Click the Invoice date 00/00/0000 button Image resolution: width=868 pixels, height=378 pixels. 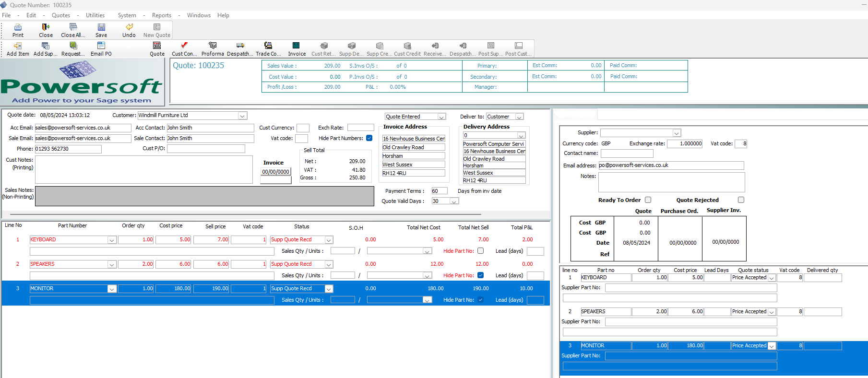[x=275, y=172]
